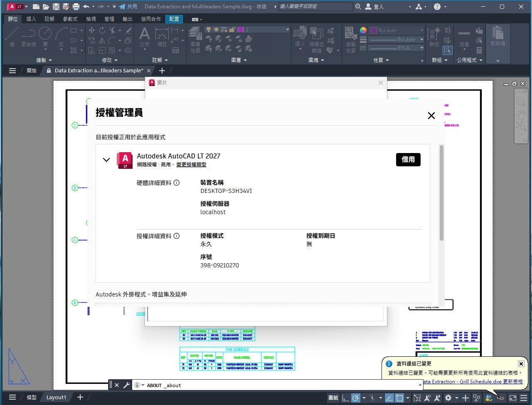The height and width of the screenshot is (405, 532).
Task: Toggle object snap in status bar
Action: pyautogui.click(x=399, y=398)
